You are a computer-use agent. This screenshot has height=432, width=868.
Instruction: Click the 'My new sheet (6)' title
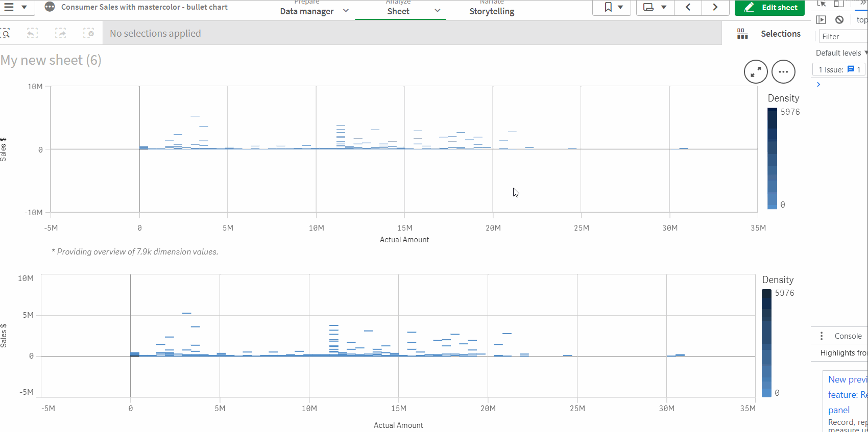coord(51,60)
